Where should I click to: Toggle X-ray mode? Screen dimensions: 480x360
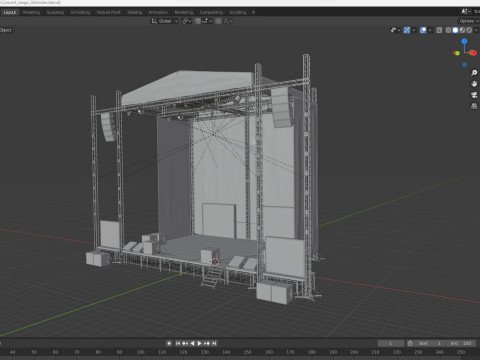[x=439, y=30]
